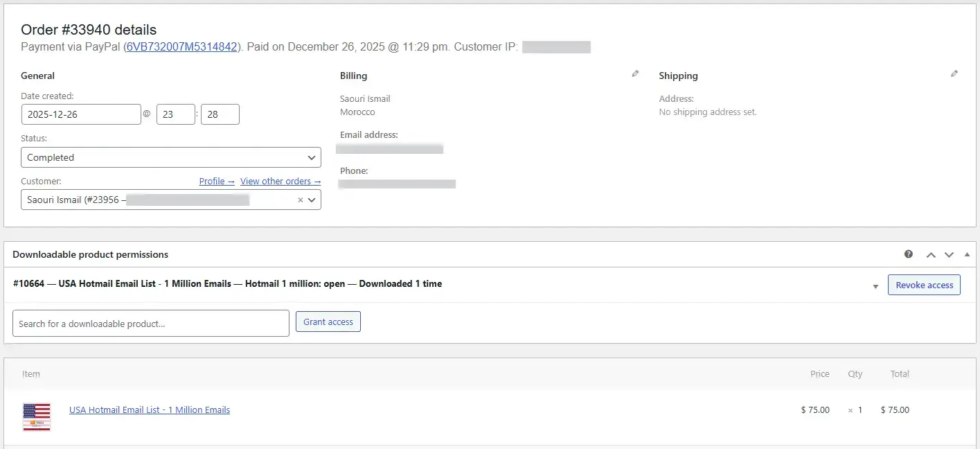Click the Grant access button
This screenshot has width=980, height=449.
click(328, 322)
